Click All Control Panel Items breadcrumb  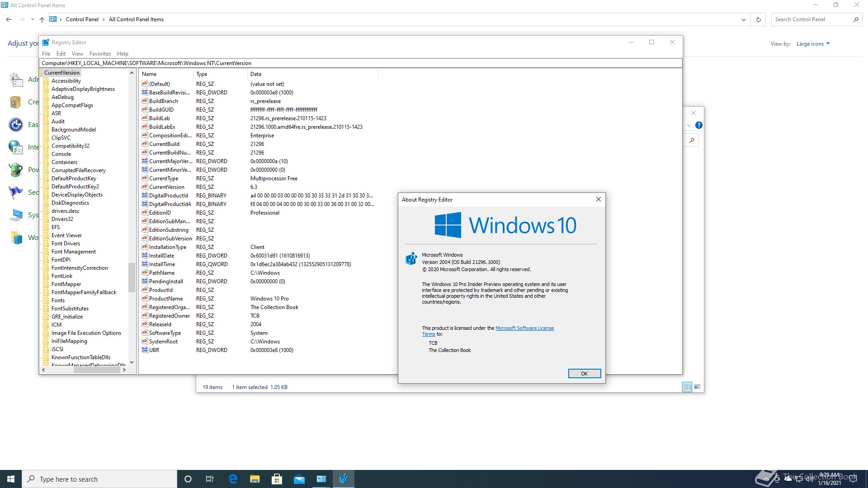tap(136, 19)
